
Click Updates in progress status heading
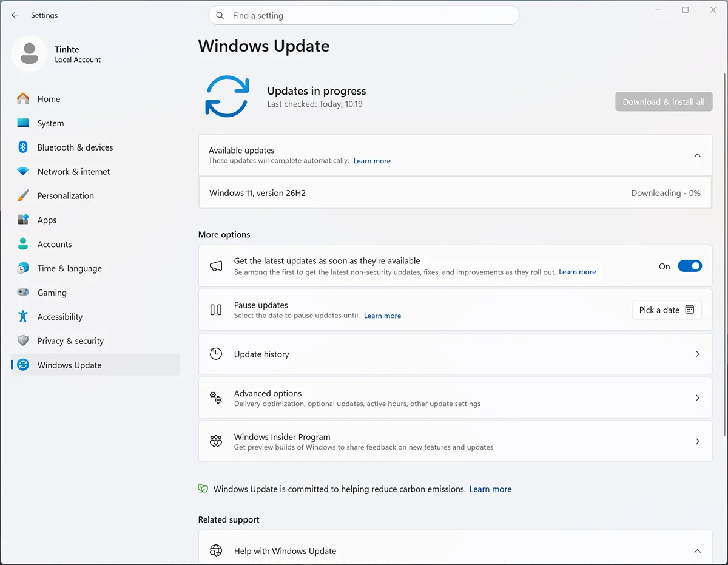[x=317, y=91]
